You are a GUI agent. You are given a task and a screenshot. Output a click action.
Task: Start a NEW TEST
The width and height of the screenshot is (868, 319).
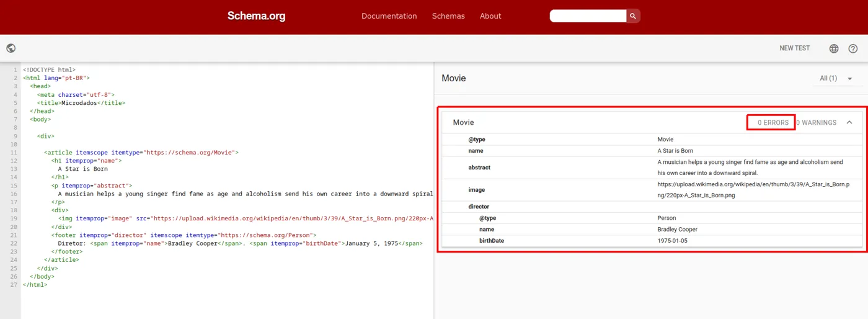794,48
